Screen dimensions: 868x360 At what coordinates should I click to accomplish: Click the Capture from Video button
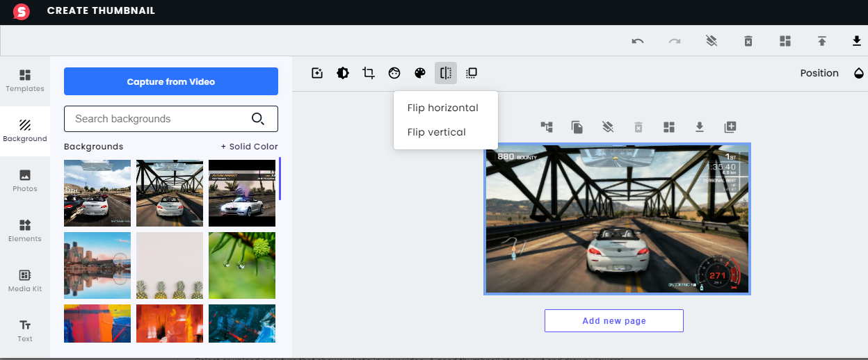[171, 81]
